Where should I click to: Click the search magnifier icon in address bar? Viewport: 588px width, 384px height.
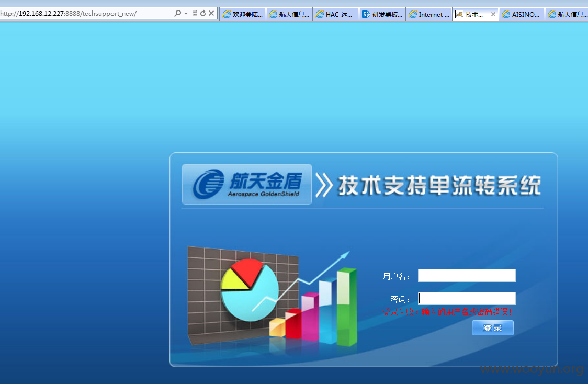(x=178, y=14)
